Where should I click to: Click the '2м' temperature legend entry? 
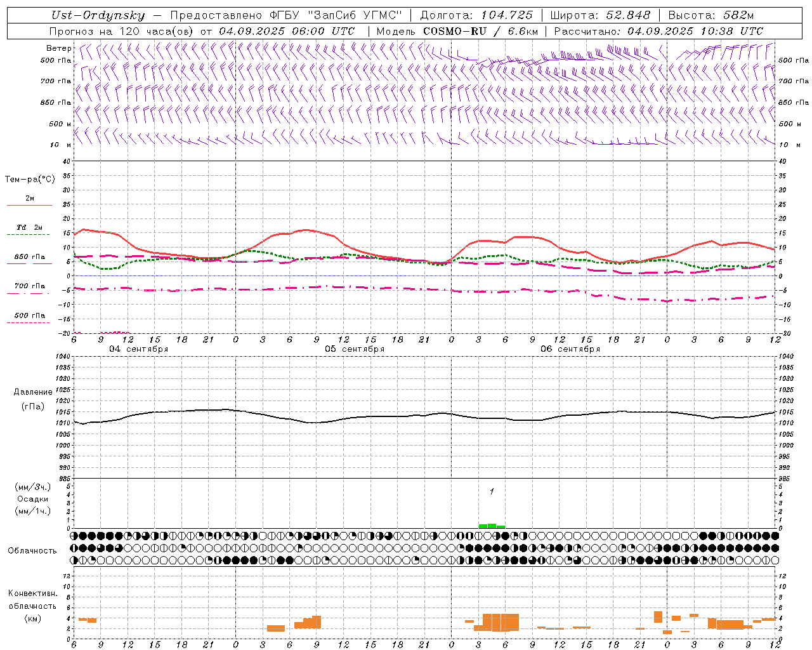tap(30, 199)
